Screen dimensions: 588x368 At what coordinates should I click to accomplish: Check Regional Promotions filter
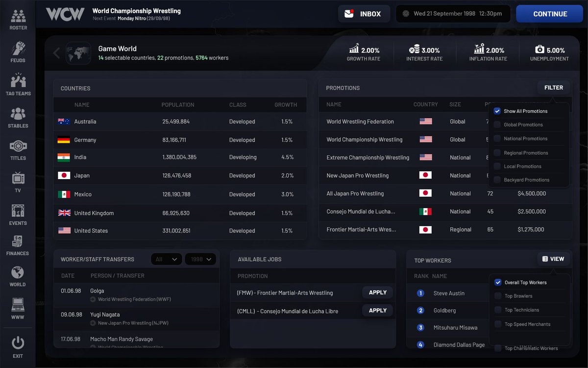click(497, 153)
